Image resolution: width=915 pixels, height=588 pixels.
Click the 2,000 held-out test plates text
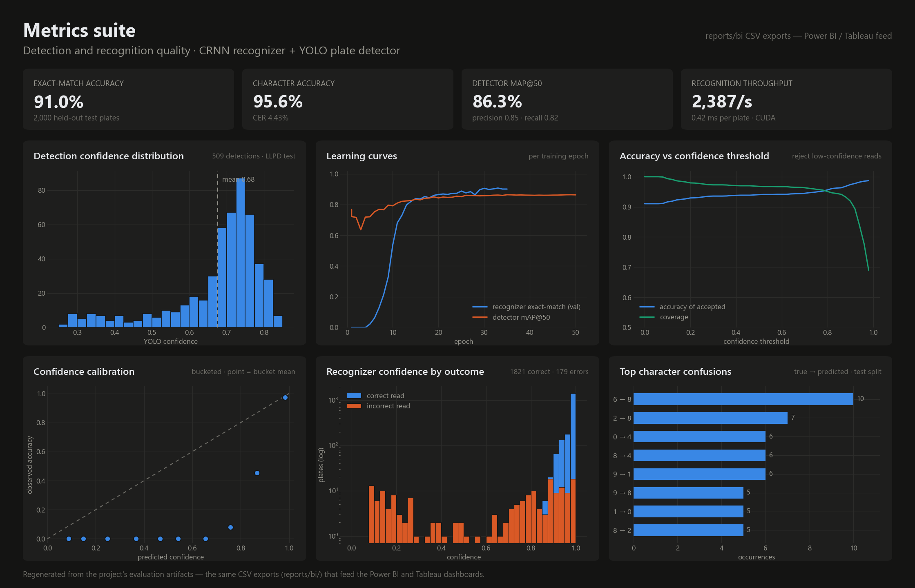tap(76, 118)
